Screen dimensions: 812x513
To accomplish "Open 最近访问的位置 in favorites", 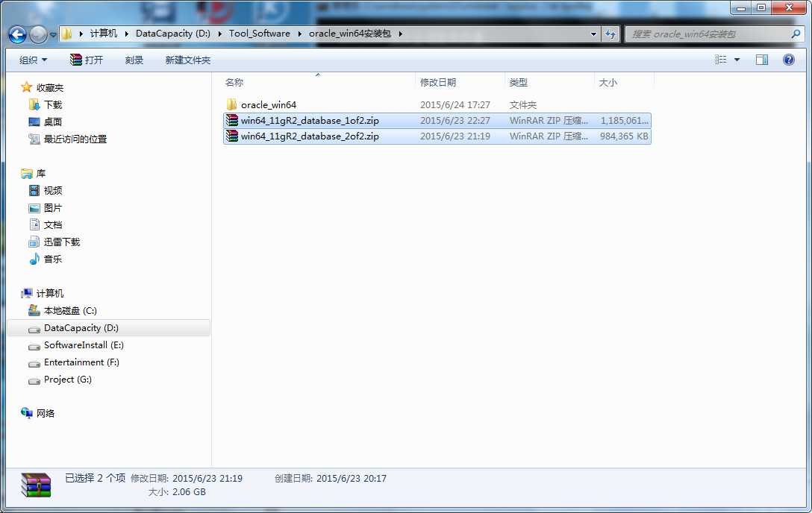I will pyautogui.click(x=75, y=139).
